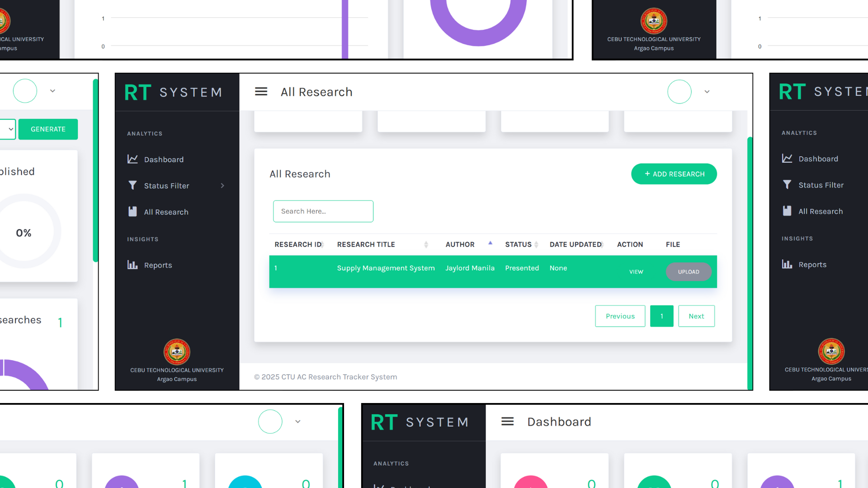Viewport: 868px width, 488px height.
Task: Click user avatar circle in All Research header
Action: coord(679,92)
